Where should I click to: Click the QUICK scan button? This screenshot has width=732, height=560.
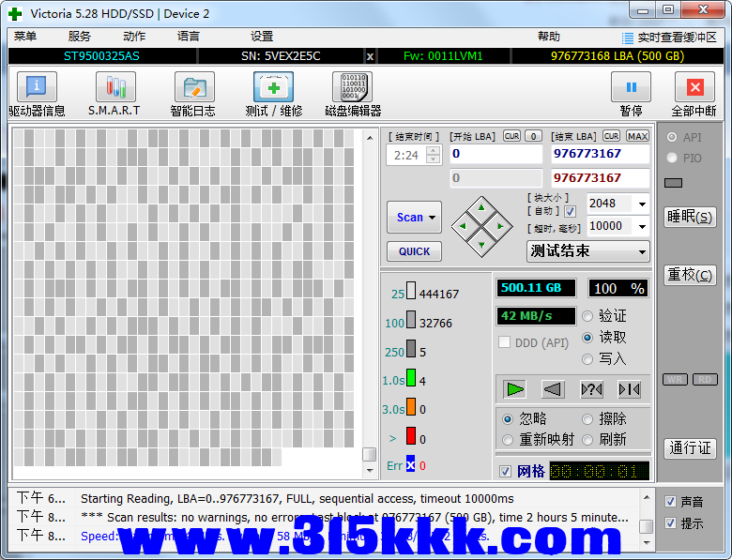click(x=414, y=251)
